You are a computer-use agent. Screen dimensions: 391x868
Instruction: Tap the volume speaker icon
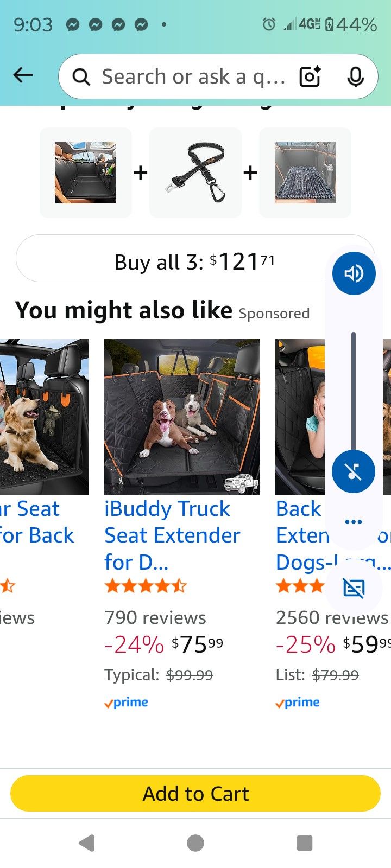[x=354, y=273]
